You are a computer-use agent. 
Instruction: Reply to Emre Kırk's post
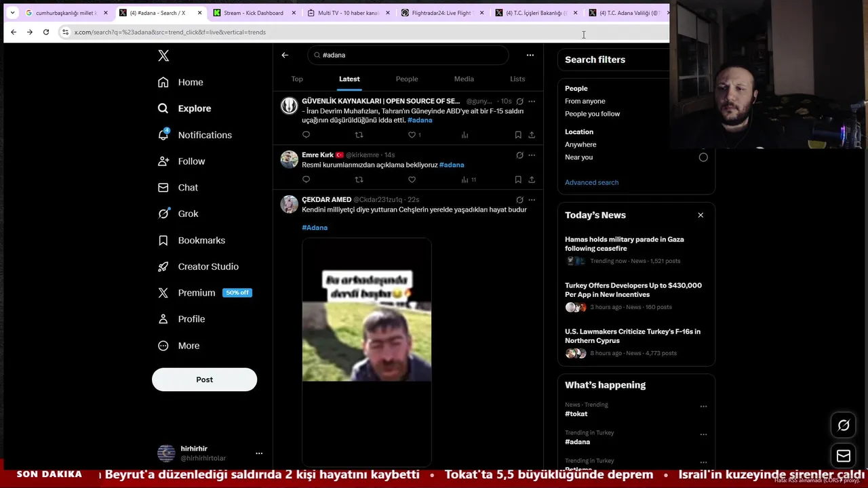click(x=306, y=180)
